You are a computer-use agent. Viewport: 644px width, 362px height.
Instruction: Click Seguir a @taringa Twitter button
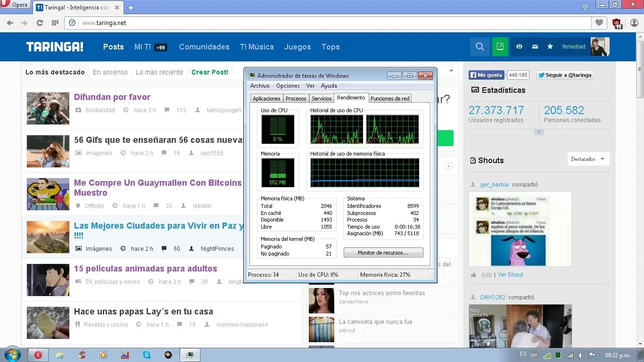[565, 75]
